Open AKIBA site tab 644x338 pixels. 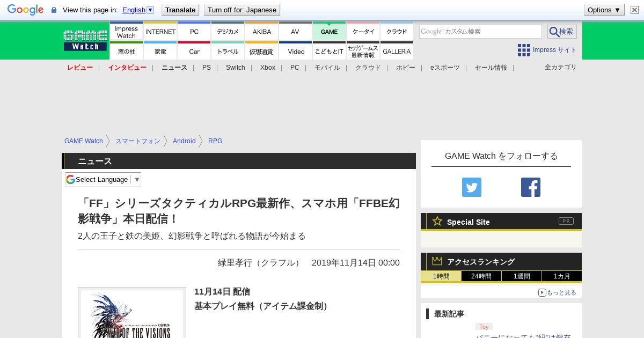(262, 32)
